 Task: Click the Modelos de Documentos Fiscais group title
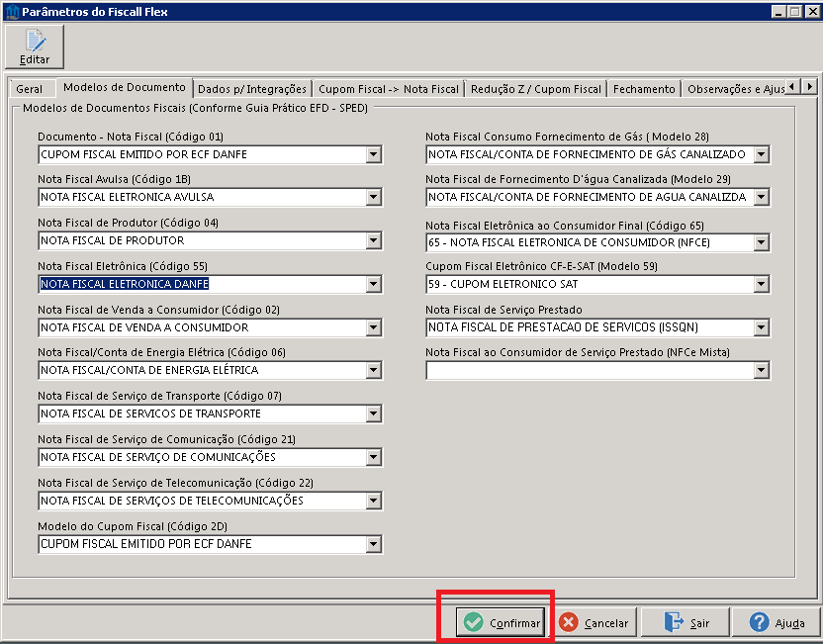195,108
